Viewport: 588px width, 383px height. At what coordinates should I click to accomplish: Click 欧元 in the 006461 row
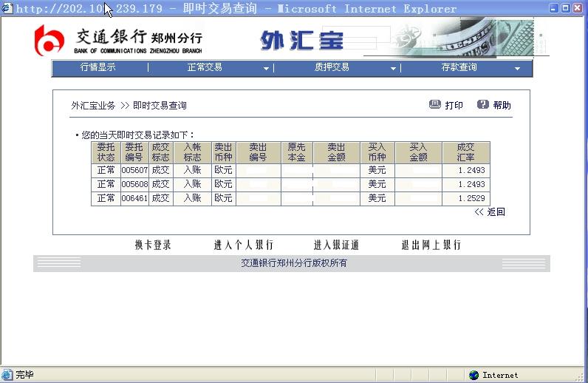coord(224,198)
